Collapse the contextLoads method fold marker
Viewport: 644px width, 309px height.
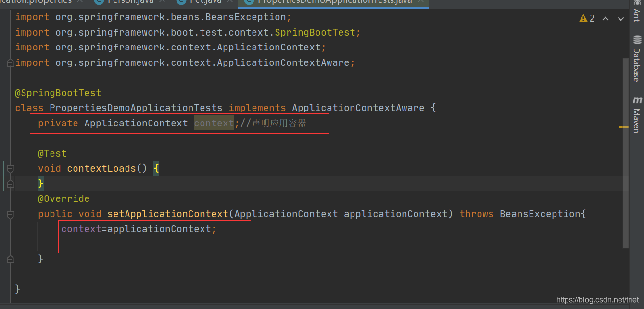point(10,169)
